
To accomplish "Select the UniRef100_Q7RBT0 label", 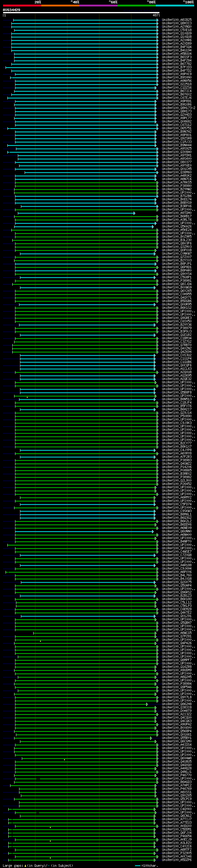I will click(177, 345).
